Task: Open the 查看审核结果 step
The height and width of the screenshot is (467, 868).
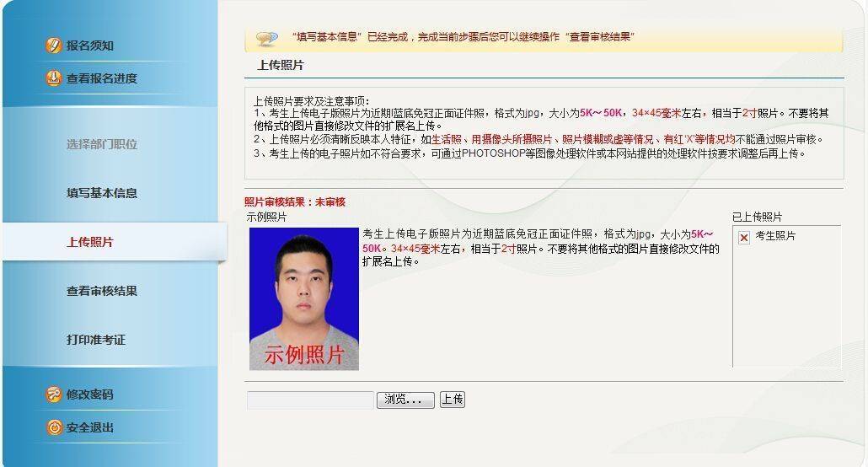Action: (102, 290)
